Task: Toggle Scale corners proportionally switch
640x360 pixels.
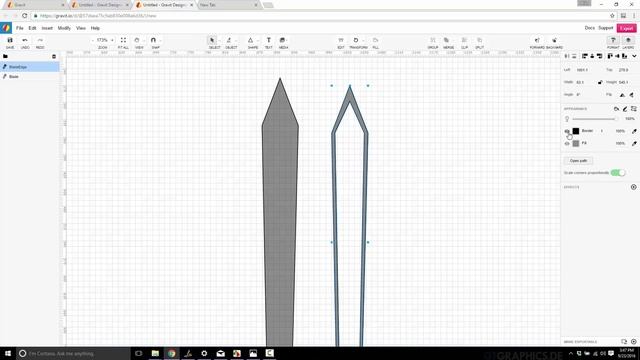Action: pos(618,173)
